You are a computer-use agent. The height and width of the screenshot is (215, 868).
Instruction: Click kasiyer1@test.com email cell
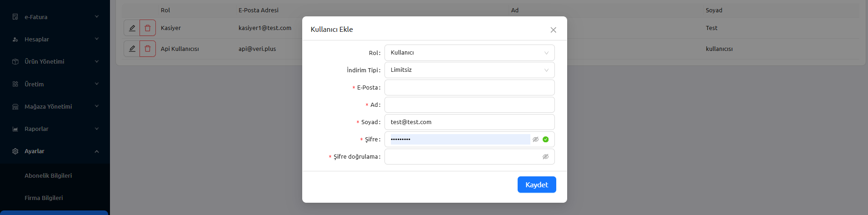click(265, 28)
